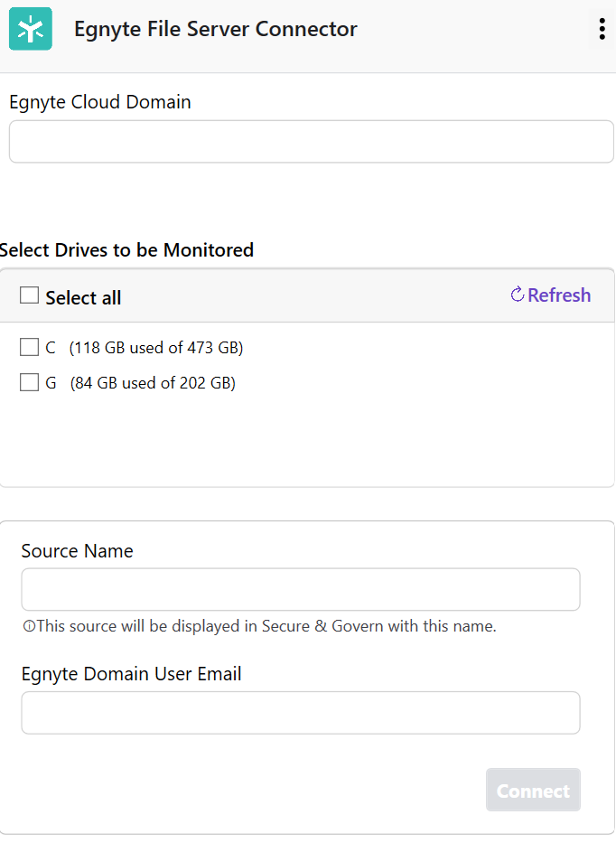
Task: Enable the Select all checkbox
Action: tap(28, 295)
